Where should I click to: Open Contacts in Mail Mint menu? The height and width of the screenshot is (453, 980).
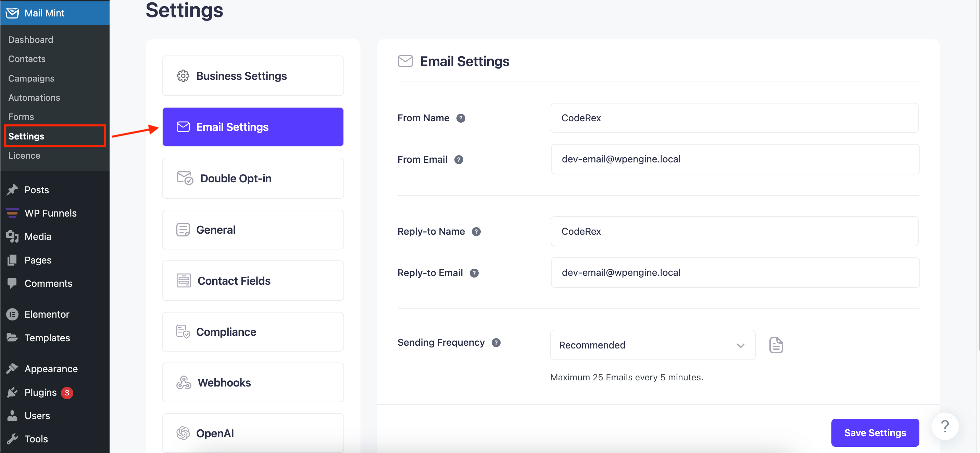click(x=27, y=59)
